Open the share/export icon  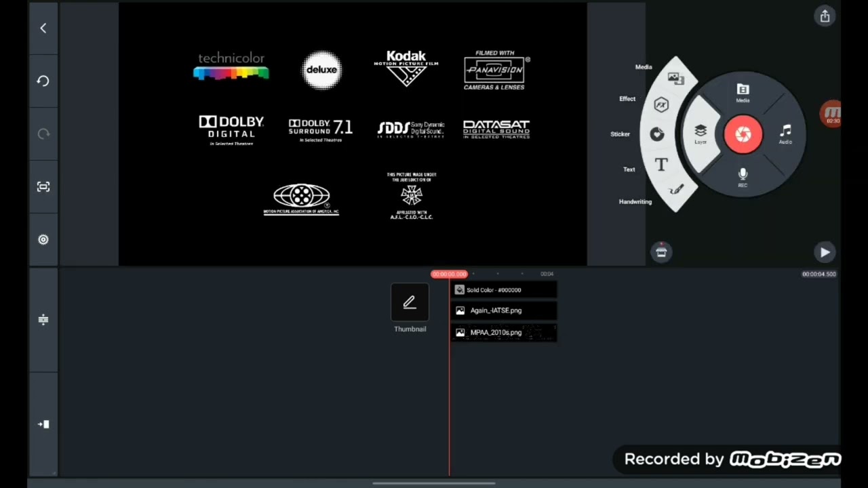825,16
